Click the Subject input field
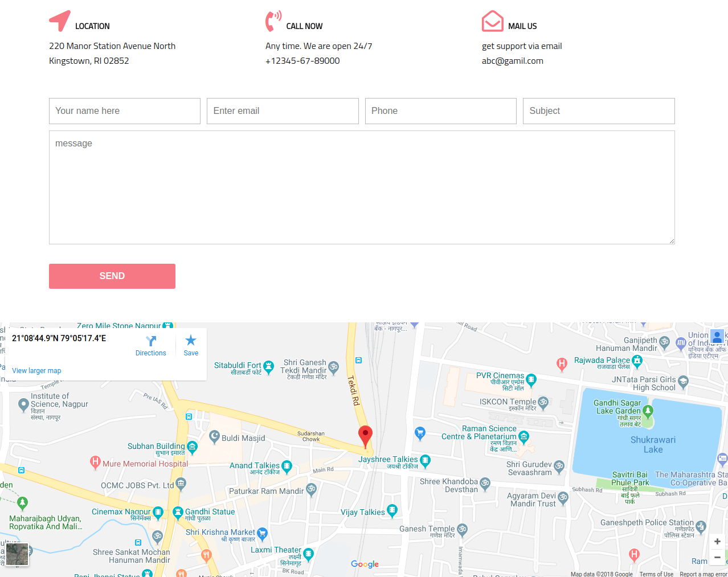 tap(599, 111)
